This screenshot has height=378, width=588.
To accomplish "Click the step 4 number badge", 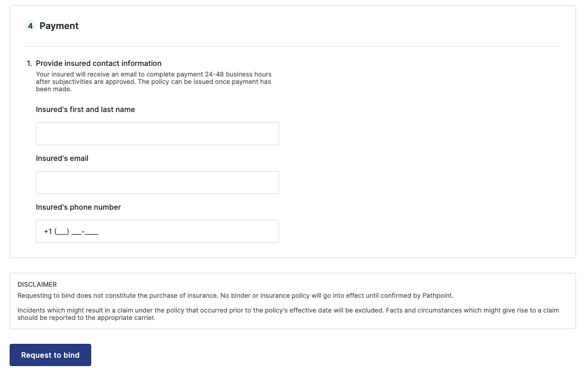I will tap(30, 26).
